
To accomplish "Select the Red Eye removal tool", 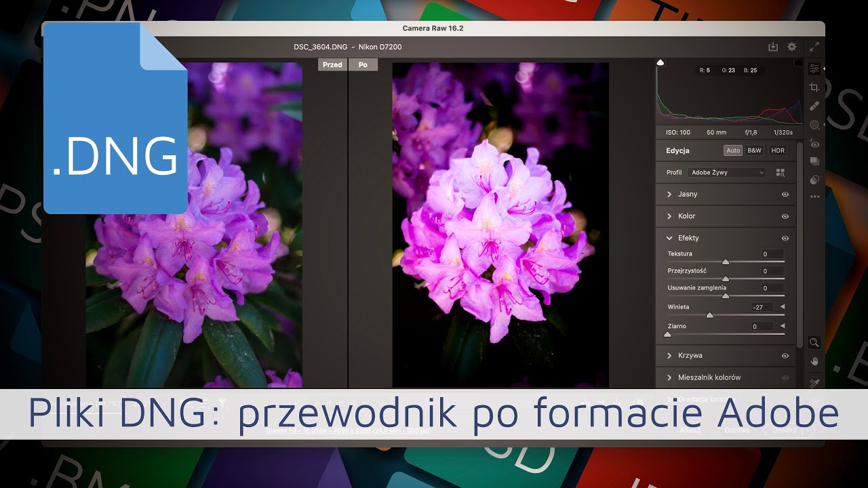I will [x=814, y=144].
